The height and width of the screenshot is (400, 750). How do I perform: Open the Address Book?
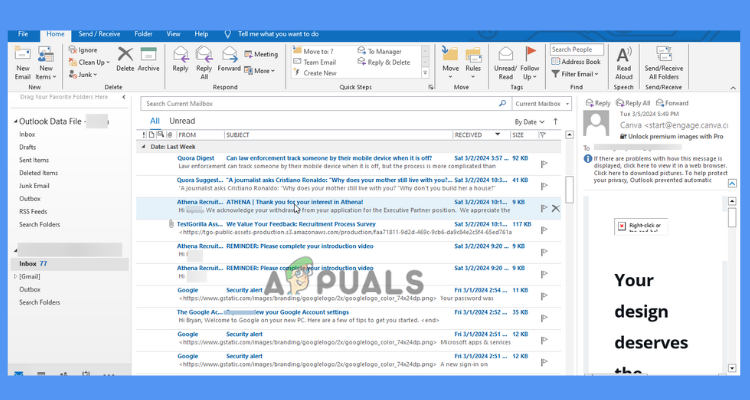(576, 62)
